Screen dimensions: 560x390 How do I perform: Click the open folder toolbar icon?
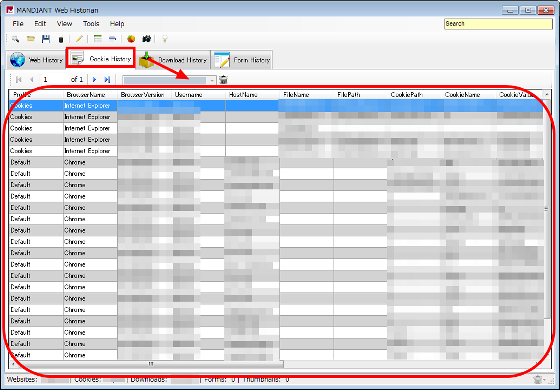click(x=31, y=39)
